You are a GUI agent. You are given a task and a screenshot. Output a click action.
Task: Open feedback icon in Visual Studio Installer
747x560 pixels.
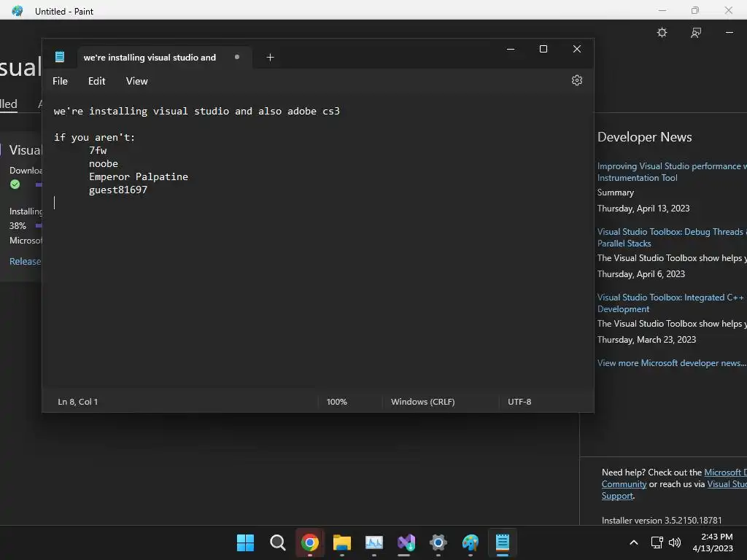695,32
